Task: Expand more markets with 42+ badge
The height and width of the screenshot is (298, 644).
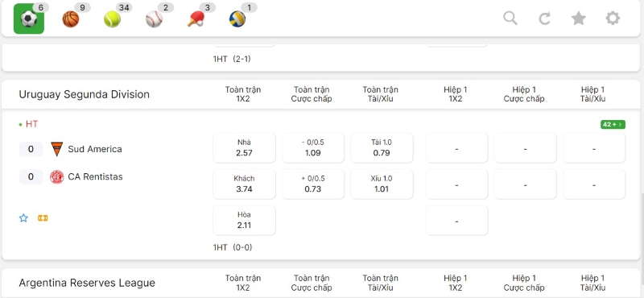Action: 613,125
